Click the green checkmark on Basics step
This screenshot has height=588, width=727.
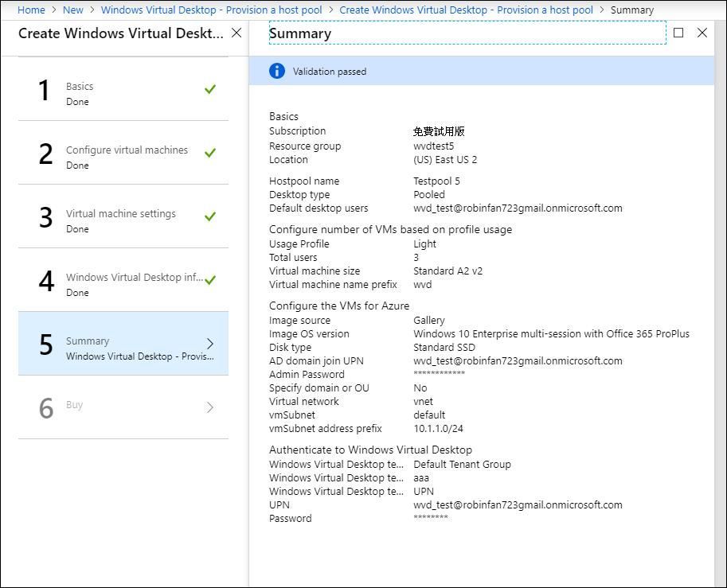210,89
